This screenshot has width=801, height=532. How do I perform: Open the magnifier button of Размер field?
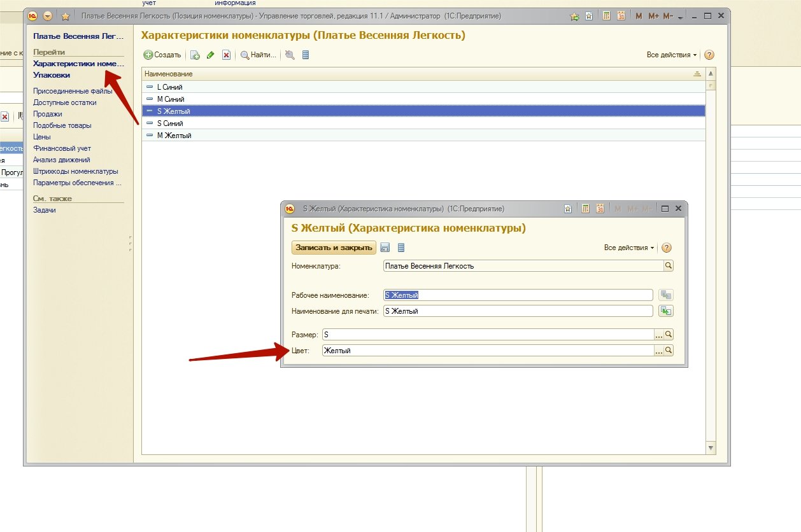[x=669, y=334]
